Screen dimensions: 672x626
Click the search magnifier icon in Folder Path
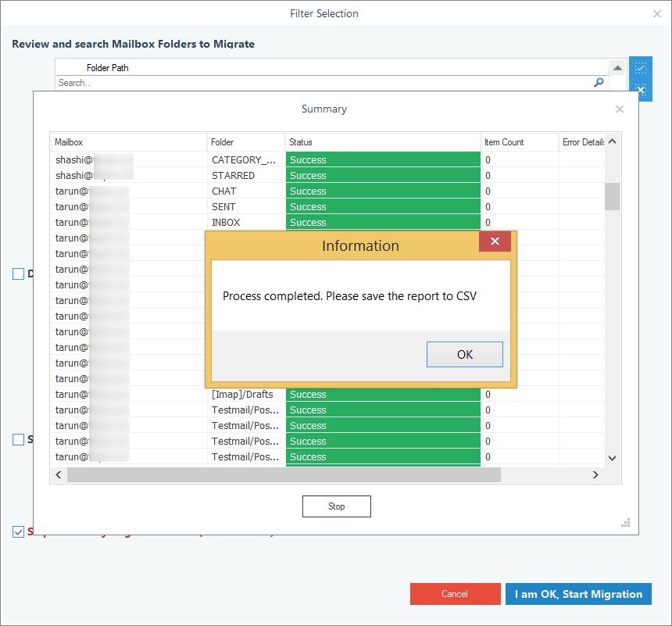click(599, 82)
